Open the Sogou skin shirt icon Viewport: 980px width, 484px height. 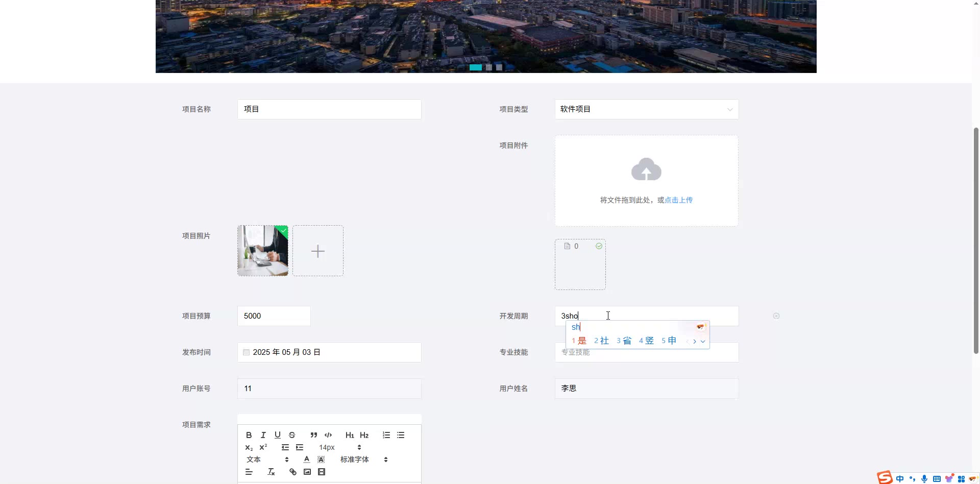pyautogui.click(x=949, y=479)
